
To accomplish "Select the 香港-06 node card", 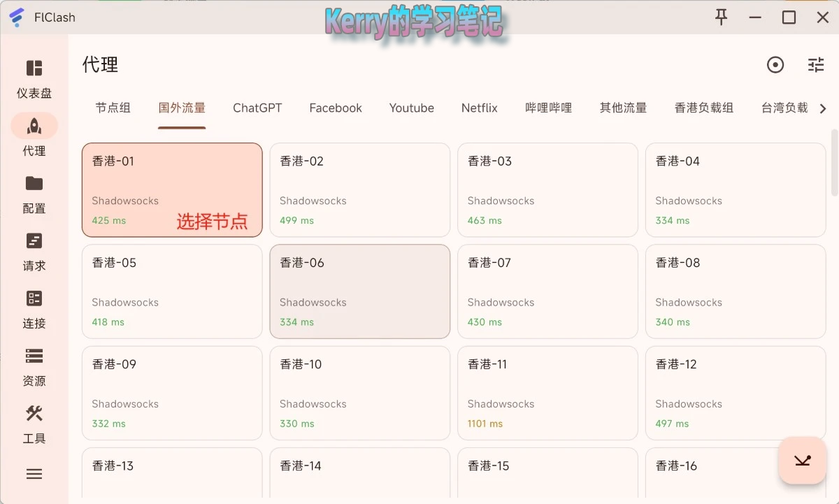I will (x=360, y=291).
